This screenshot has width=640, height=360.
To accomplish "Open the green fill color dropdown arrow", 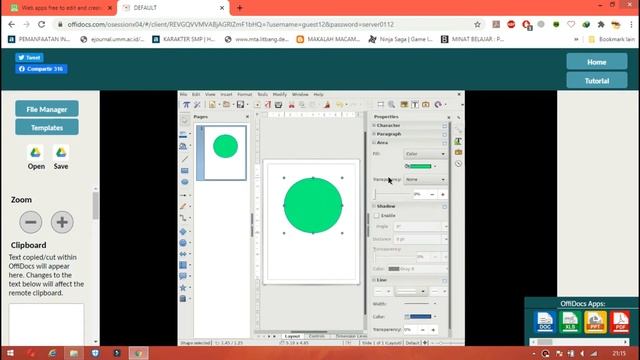I will click(x=435, y=166).
